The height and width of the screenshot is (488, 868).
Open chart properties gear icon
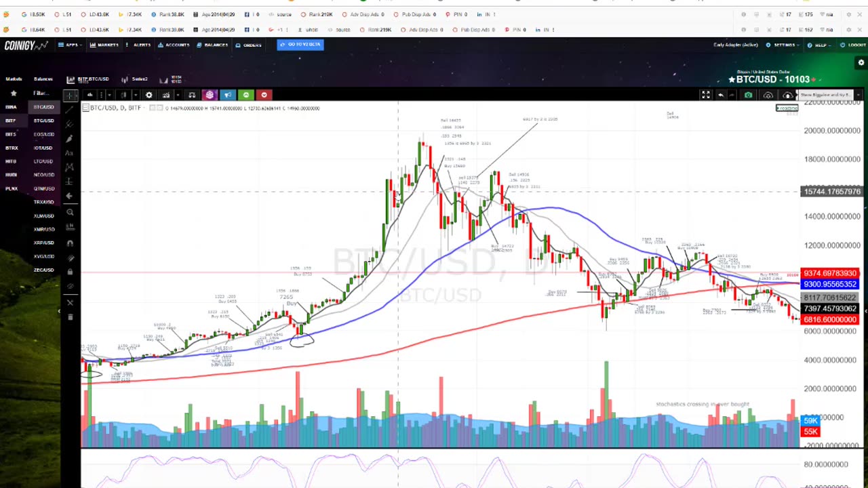pos(149,95)
